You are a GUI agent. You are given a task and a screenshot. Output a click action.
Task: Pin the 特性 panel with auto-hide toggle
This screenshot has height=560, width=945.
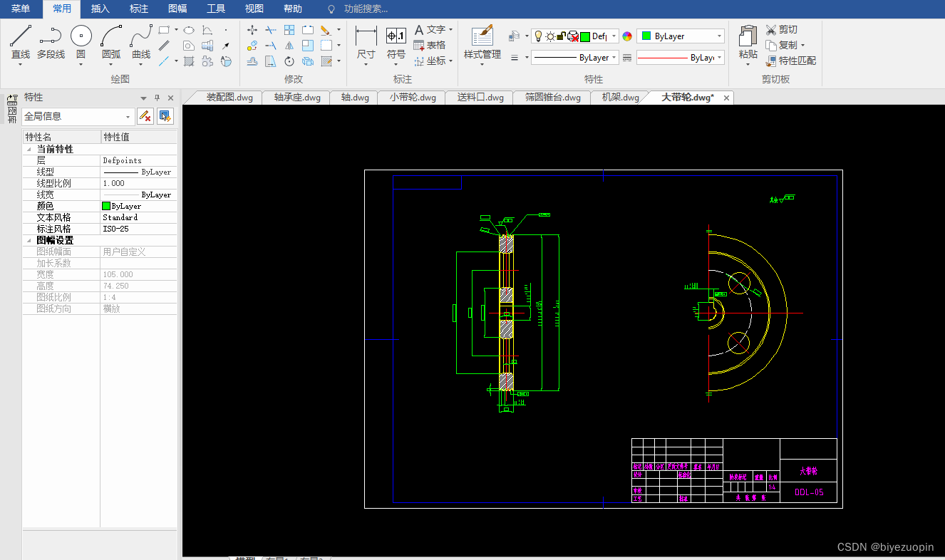[157, 98]
